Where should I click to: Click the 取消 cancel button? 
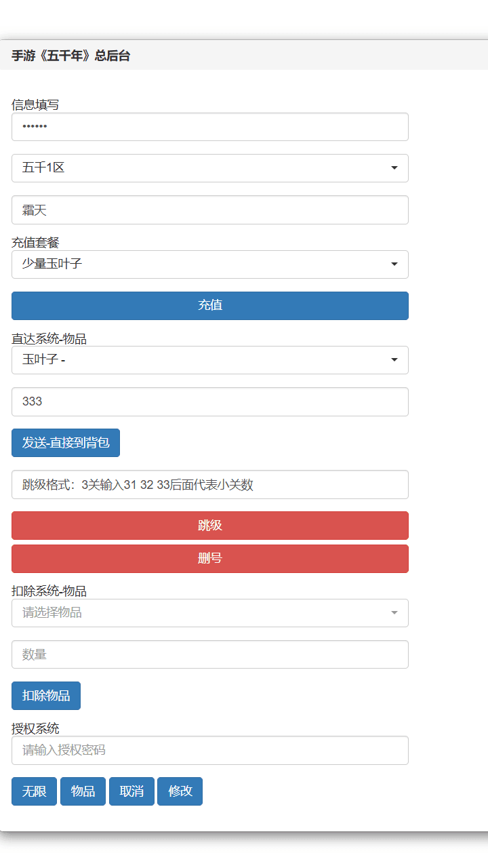(131, 791)
